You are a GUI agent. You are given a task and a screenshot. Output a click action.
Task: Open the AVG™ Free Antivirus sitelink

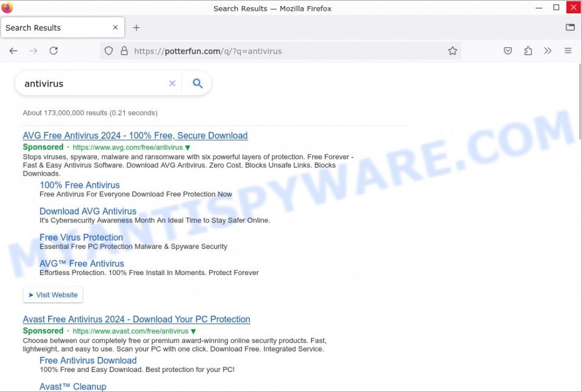click(x=82, y=264)
